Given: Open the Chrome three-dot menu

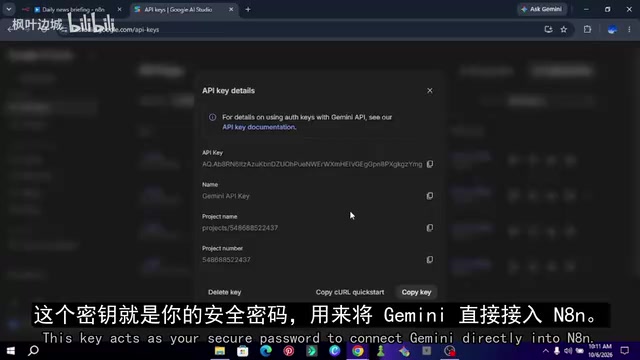Looking at the screenshot, I should point(629,29).
